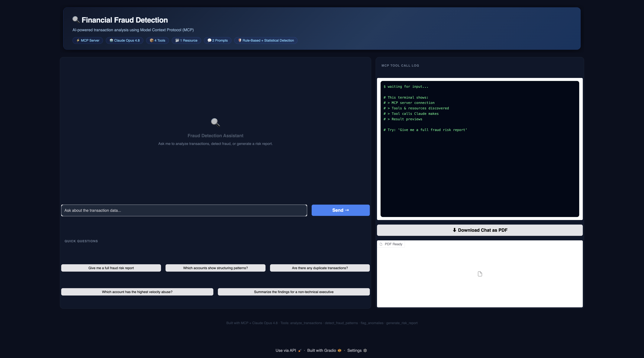Click the package icon on 4 Tools badge
Screen dimensions: 644x358
[x=152, y=40]
